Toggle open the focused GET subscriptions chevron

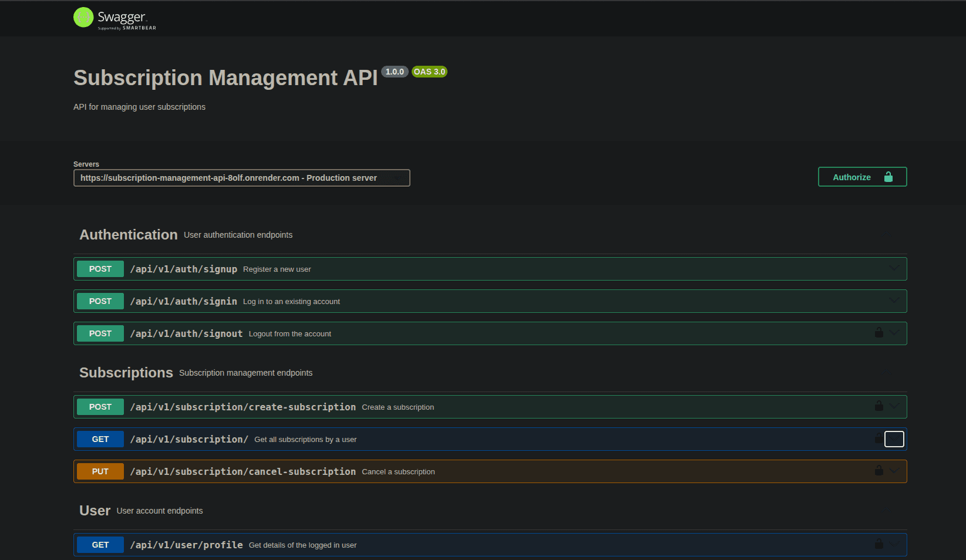894,438
